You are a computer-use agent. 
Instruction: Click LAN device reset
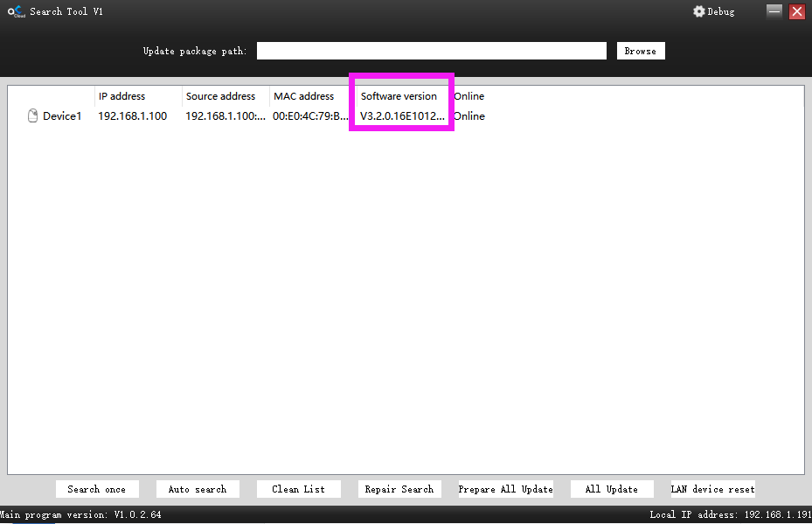point(712,489)
